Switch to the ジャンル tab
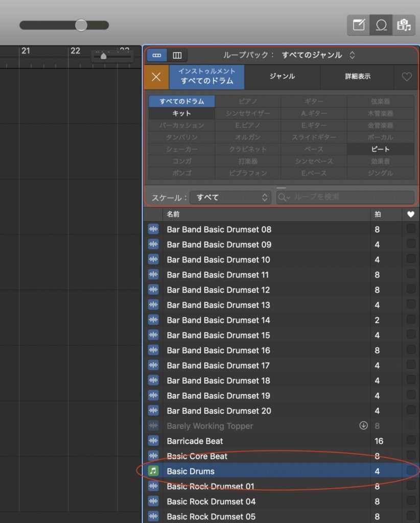The height and width of the screenshot is (523, 420). tap(282, 77)
